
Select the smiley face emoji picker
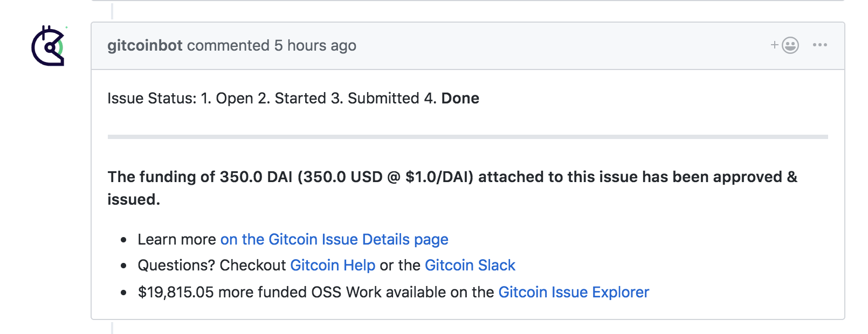[789, 45]
